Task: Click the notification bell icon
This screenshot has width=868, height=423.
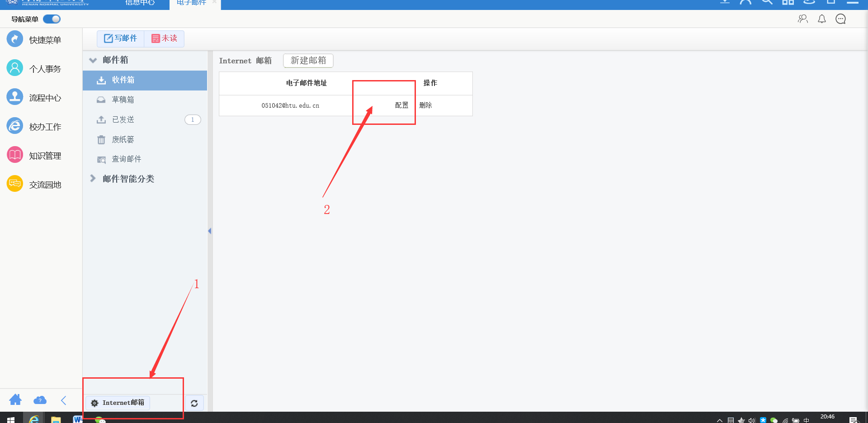Action: pyautogui.click(x=822, y=19)
